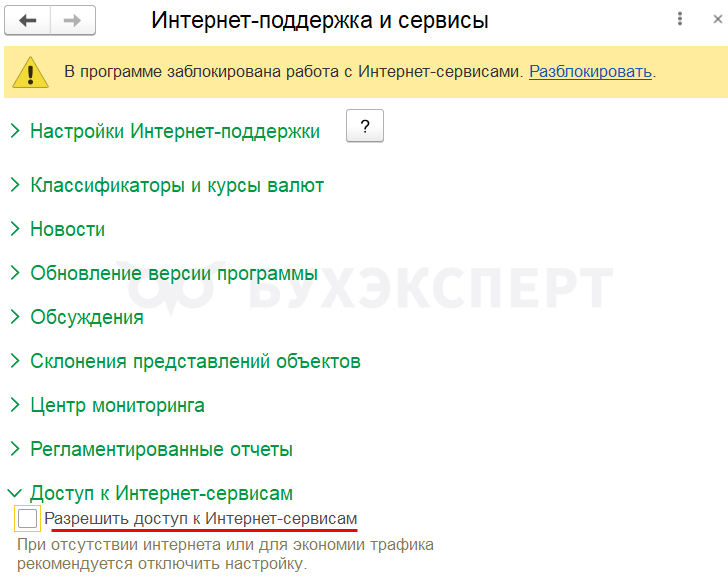Viewport: 728px width, 579px height.
Task: Expand chevron beside Регламентированные отчеты
Action: [x=15, y=449]
